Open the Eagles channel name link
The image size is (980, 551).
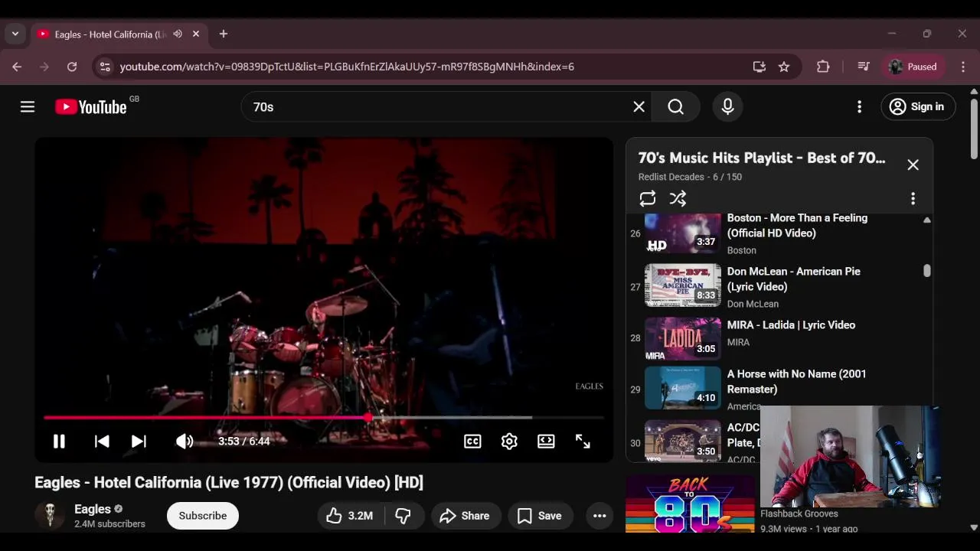(x=93, y=509)
